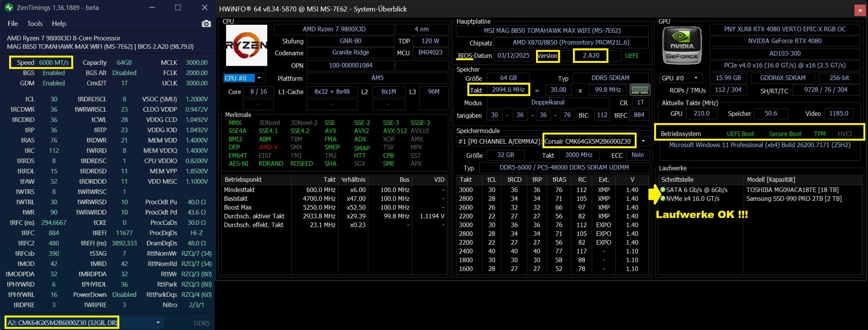This screenshot has height=330, width=868.
Task: Click the red AMD-V feature flag
Action: click(268, 147)
